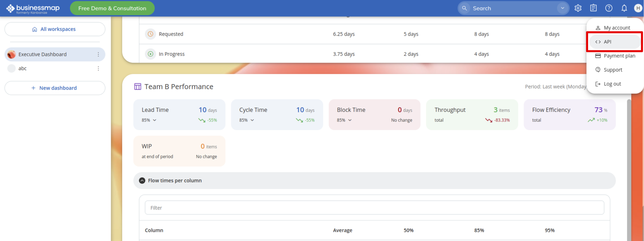Image resolution: width=644 pixels, height=241 pixels.
Task: Open the search bar dropdown arrow
Action: point(562,8)
